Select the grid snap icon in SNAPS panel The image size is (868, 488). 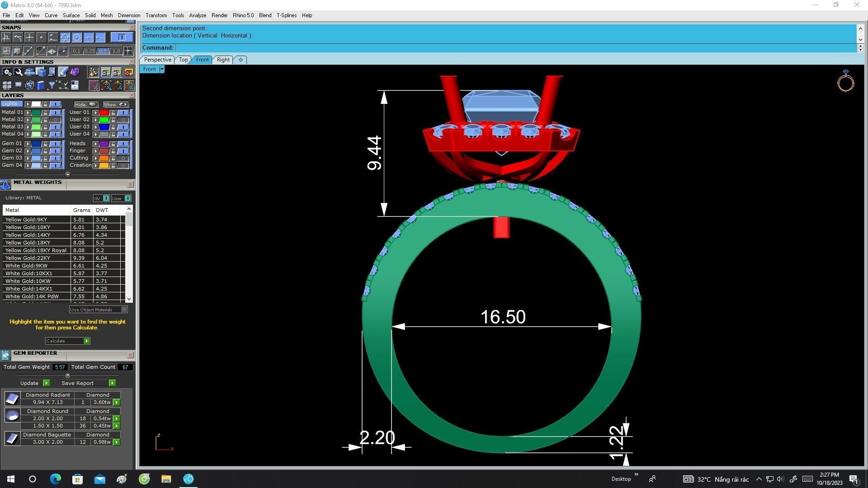6,51
